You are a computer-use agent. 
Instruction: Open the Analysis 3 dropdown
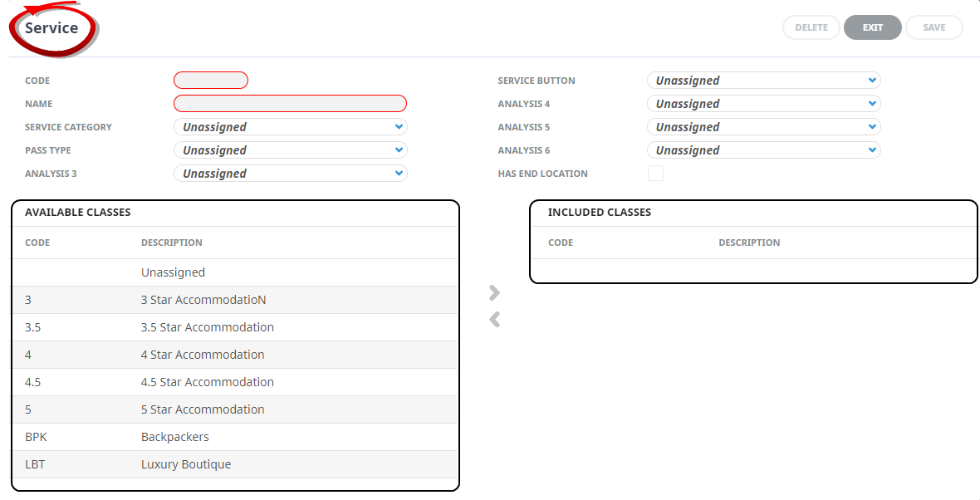pos(290,174)
